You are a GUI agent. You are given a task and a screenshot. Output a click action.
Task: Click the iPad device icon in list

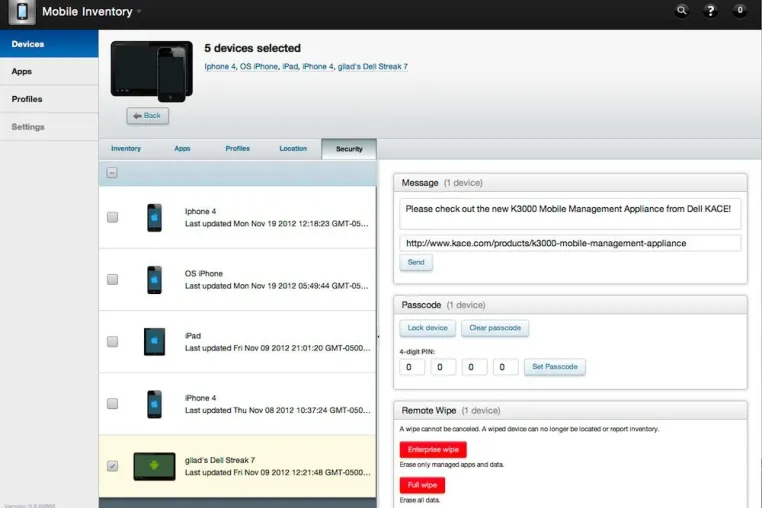pyautogui.click(x=155, y=342)
